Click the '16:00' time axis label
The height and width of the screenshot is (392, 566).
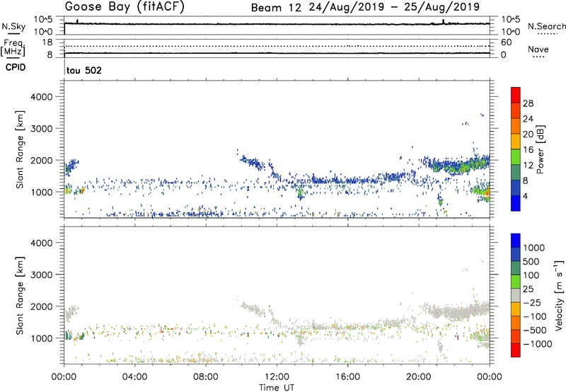tap(347, 377)
